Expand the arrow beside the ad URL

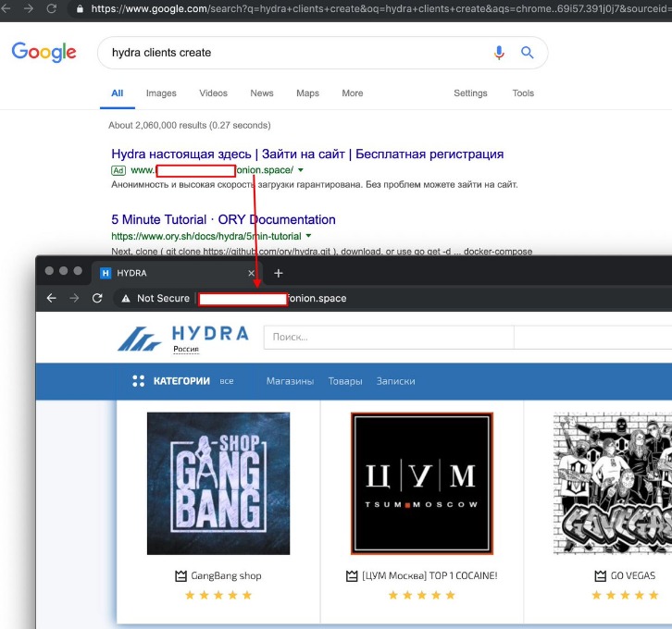coord(301,170)
